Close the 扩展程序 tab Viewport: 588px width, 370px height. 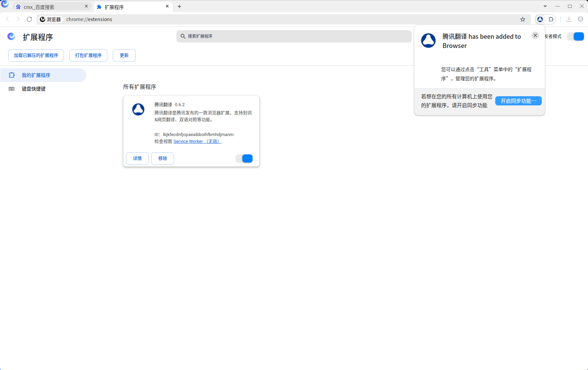click(167, 6)
